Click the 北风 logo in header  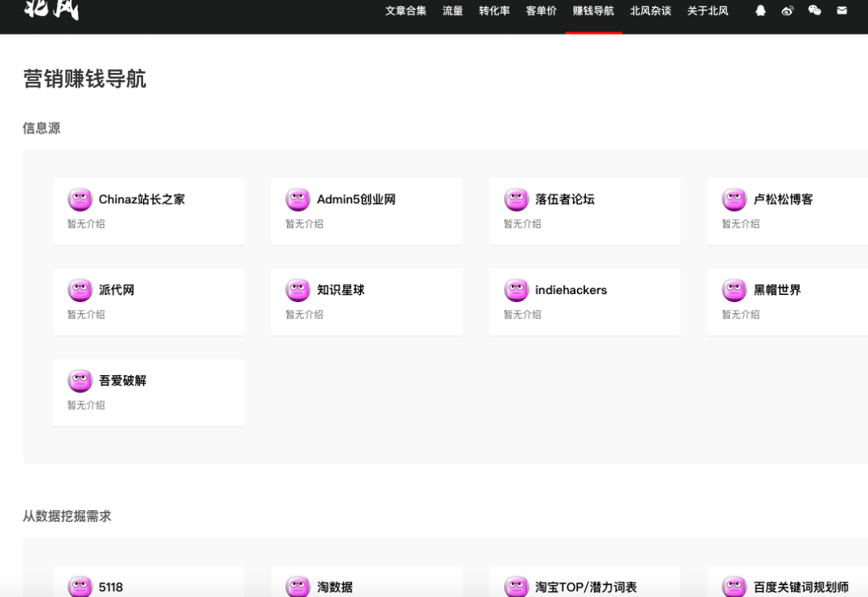52,10
